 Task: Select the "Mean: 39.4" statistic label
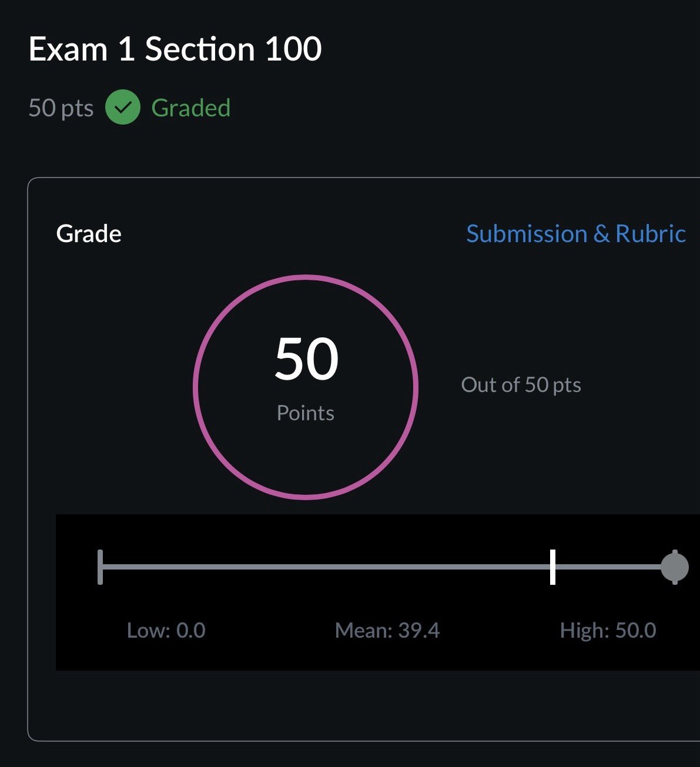pyautogui.click(x=387, y=631)
